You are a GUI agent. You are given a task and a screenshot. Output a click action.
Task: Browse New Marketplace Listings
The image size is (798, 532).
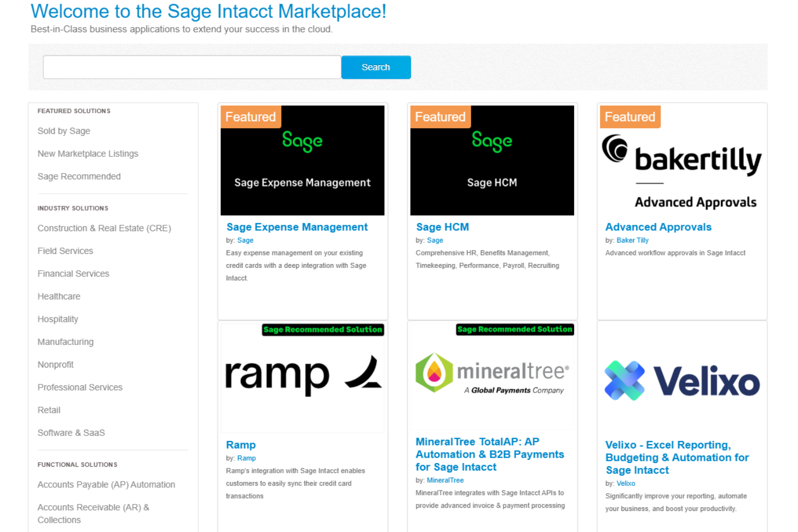pyautogui.click(x=88, y=154)
